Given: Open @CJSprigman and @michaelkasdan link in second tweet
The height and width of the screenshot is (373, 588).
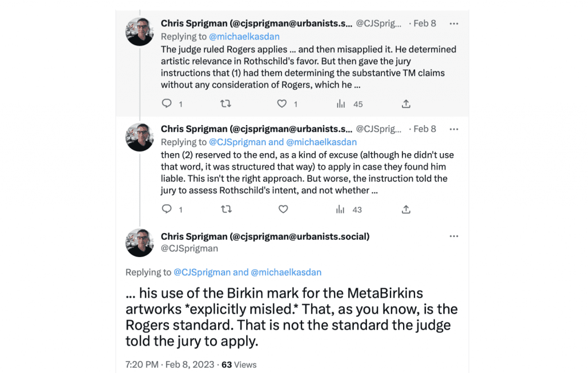Looking at the screenshot, I should point(283,142).
